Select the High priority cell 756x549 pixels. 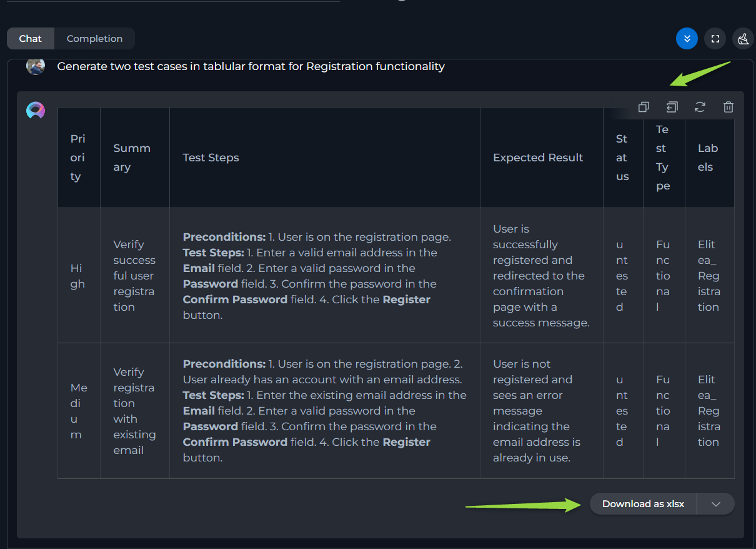[79, 276]
